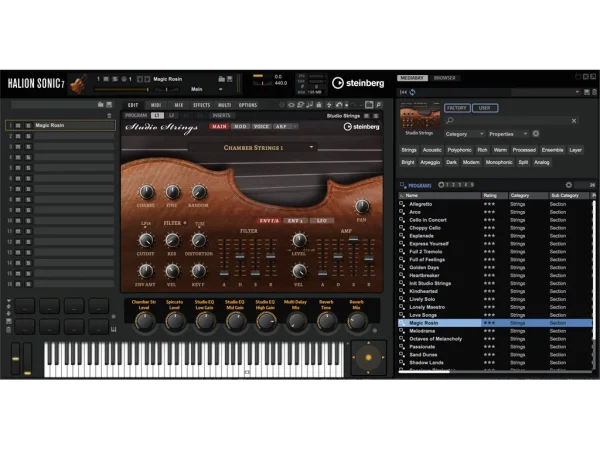
Task: Click the results list gear icon
Action: (569, 185)
